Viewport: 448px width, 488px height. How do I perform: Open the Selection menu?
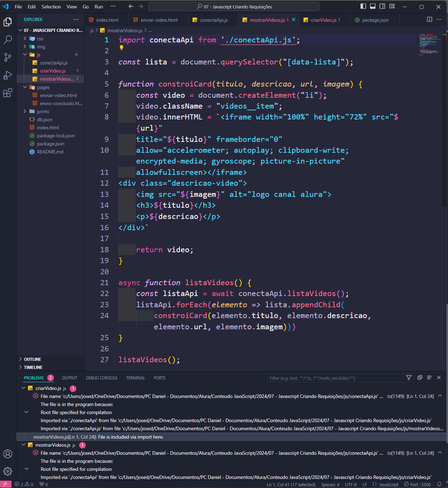coord(51,7)
